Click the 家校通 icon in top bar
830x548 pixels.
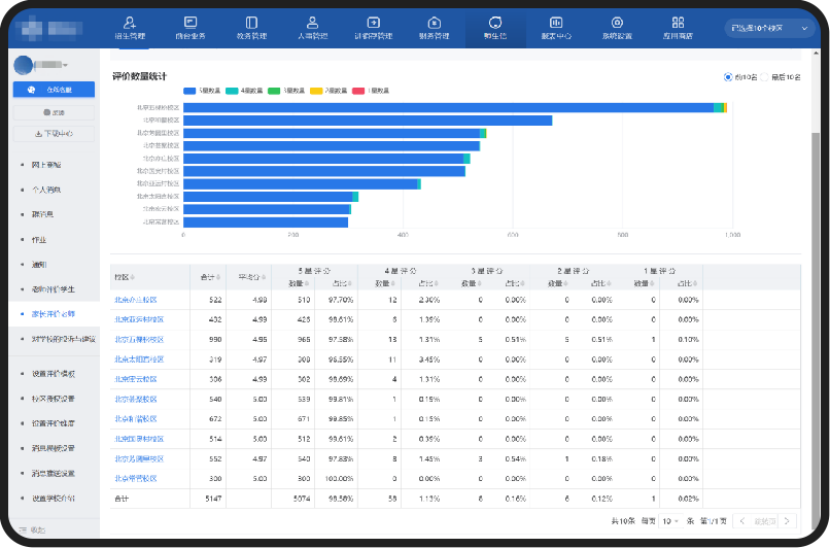[x=495, y=26]
